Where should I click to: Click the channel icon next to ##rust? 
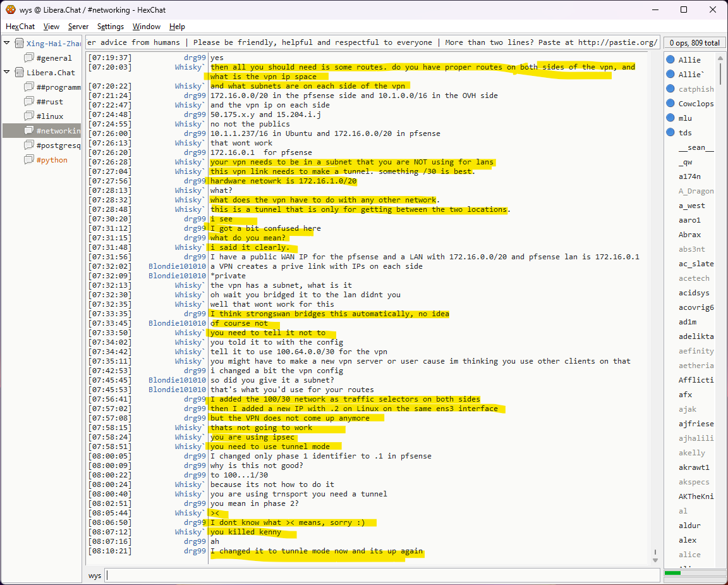(29, 102)
